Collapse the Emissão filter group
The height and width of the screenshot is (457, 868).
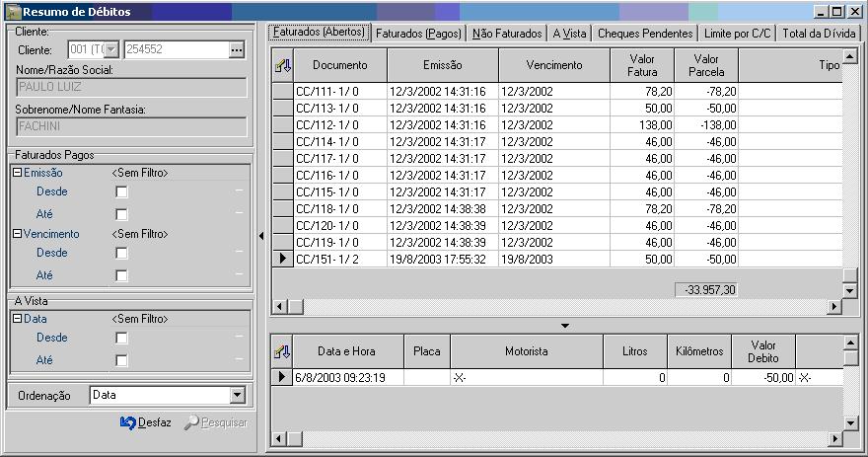coord(17,173)
